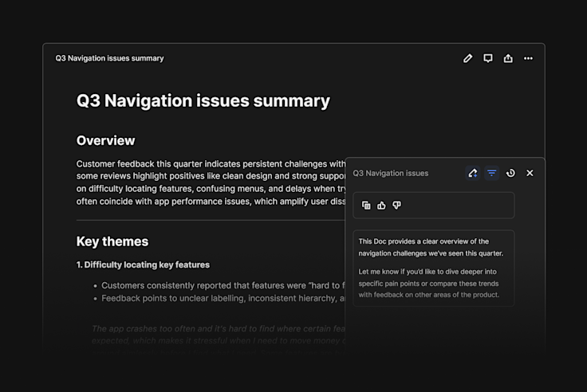
Task: Open the three-dot more options menu
Action: (528, 58)
